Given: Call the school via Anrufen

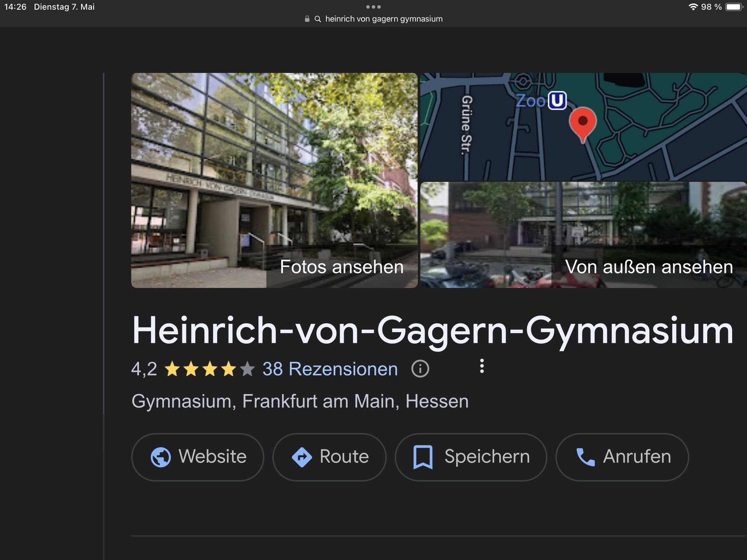Looking at the screenshot, I should click(622, 457).
